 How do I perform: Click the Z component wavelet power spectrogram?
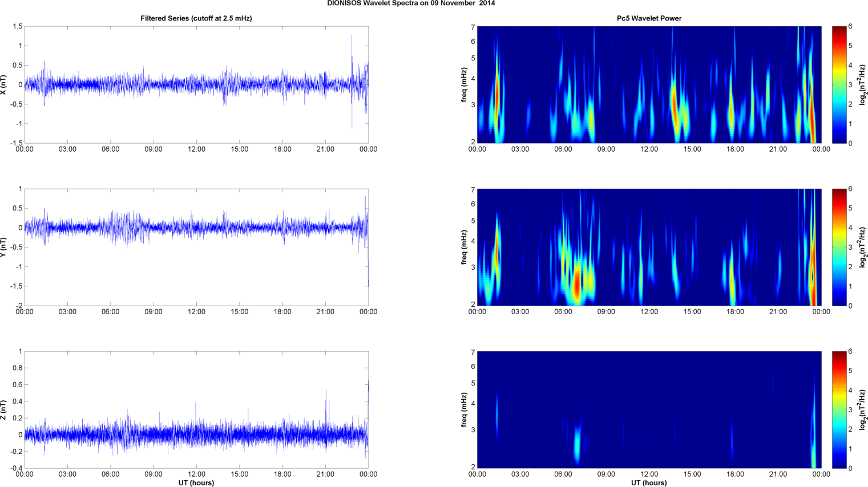pos(649,409)
